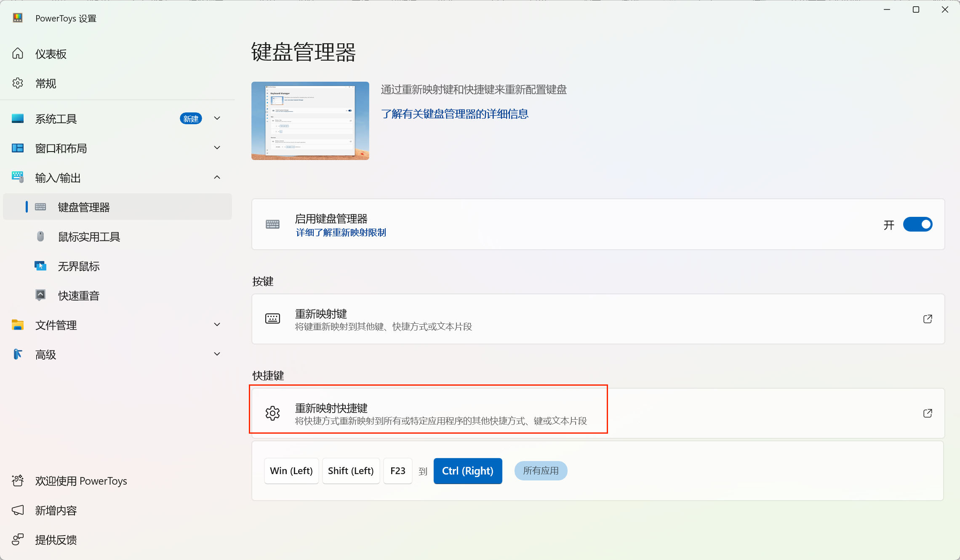Image resolution: width=960 pixels, height=560 pixels.
Task: Expand the 系统工具 section chevron
Action: [x=217, y=118]
